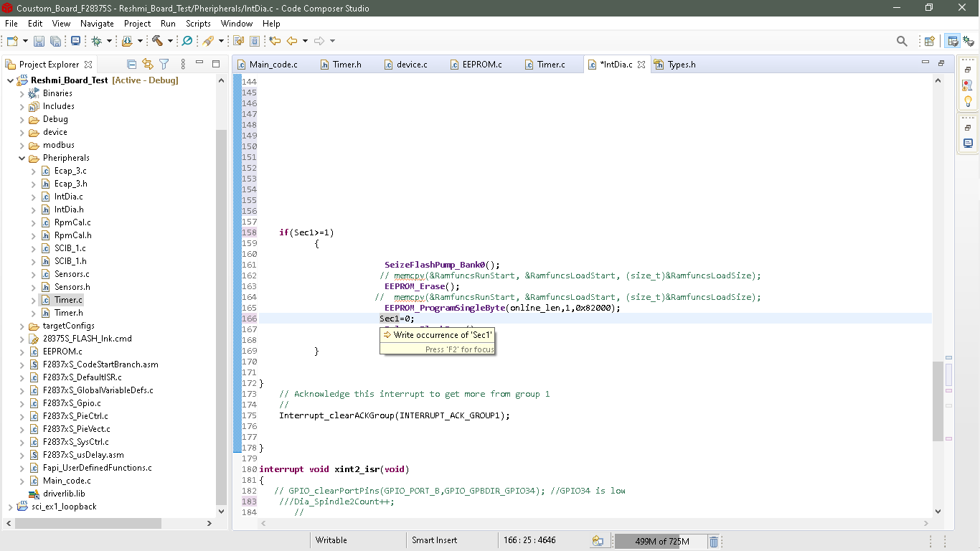This screenshot has width=980, height=551.
Task: Click the heap status memory bar
Action: click(660, 542)
